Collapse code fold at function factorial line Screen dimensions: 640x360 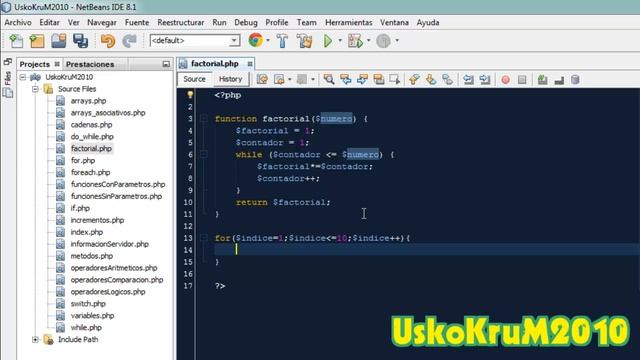204,119
